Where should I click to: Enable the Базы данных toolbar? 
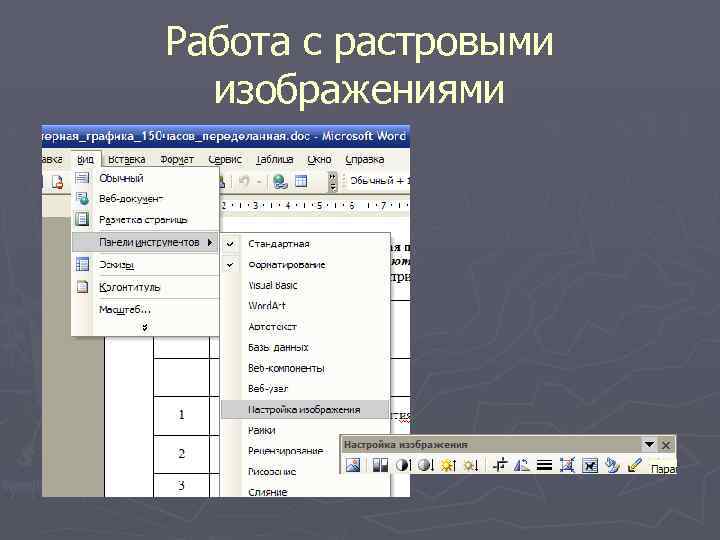[x=305, y=347]
